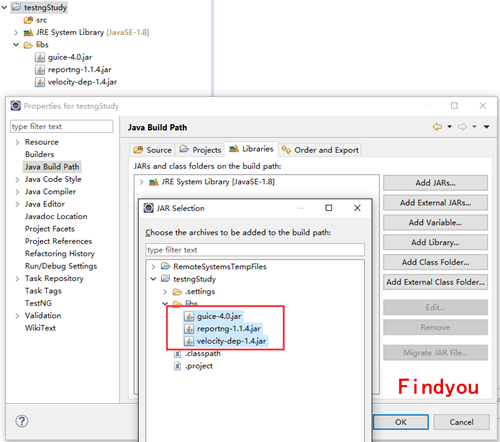Expand the Java Compiler properties category
Screen dimensions: 500x442
[17, 192]
